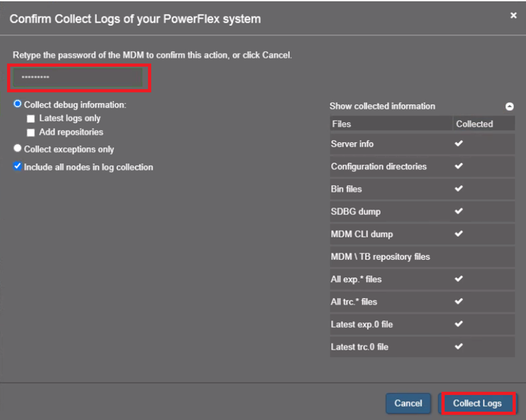Viewport: 526px width, 420px height.
Task: Click the checkmark for Bin files
Action: pos(457,189)
